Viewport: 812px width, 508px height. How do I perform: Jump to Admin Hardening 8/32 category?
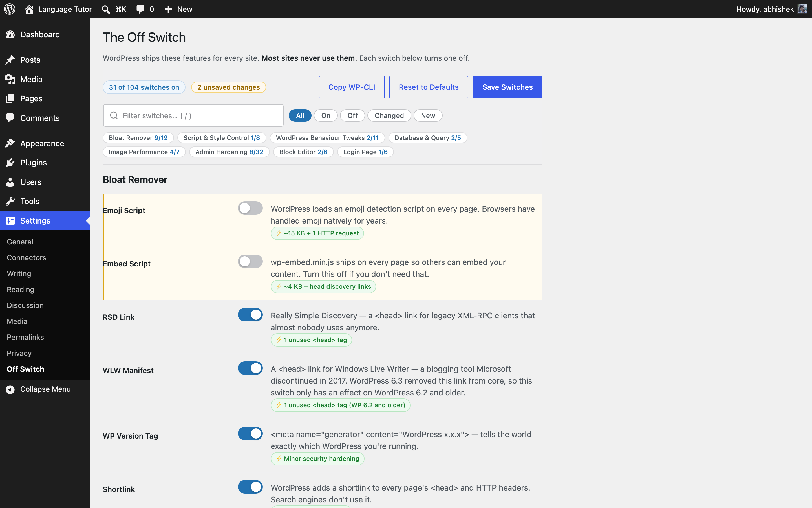229,152
